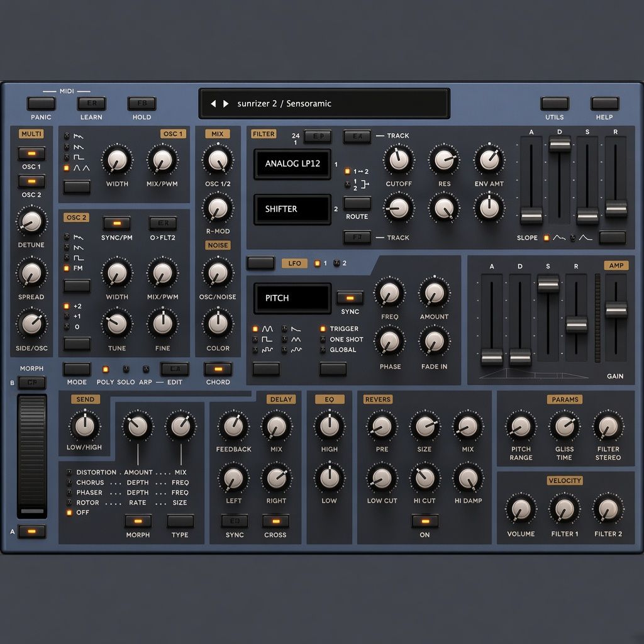
Task: Choose LFO ramp-down sawtooth shape
Action: pos(284,329)
